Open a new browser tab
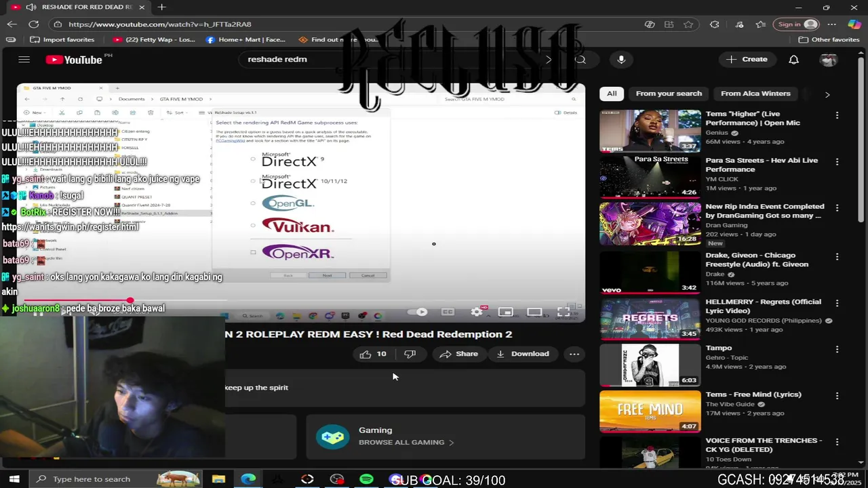The image size is (868, 488). click(x=161, y=7)
